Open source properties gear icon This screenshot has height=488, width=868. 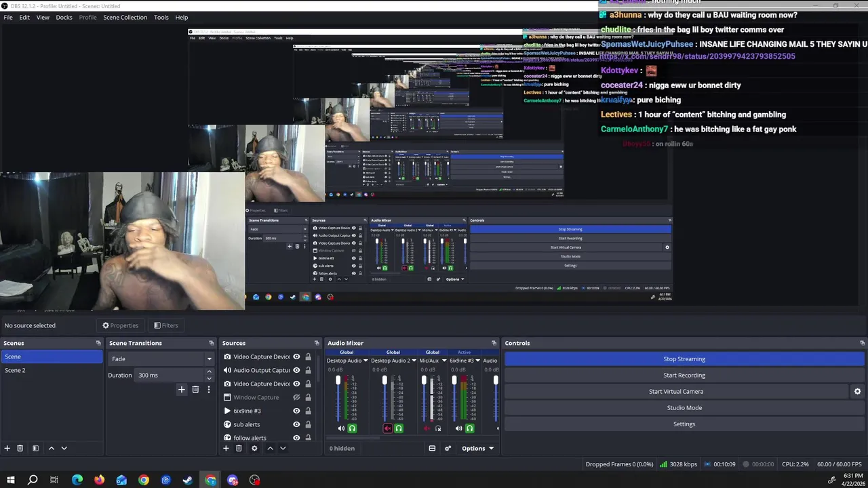pyautogui.click(x=254, y=448)
